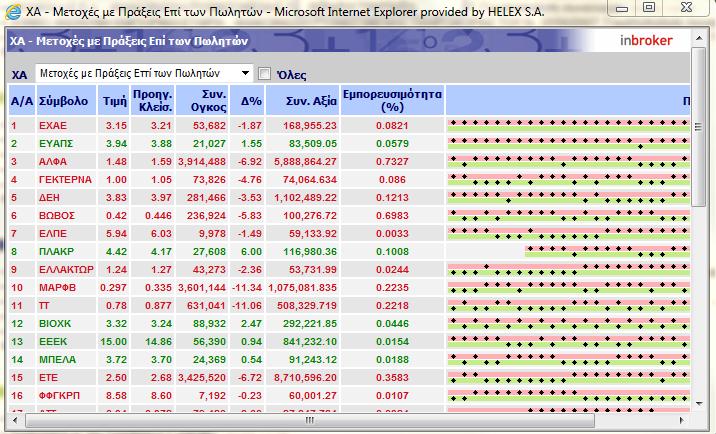Select the ΒΙΟΧΚ symbol
This screenshot has height=434, width=716.
(x=55, y=323)
